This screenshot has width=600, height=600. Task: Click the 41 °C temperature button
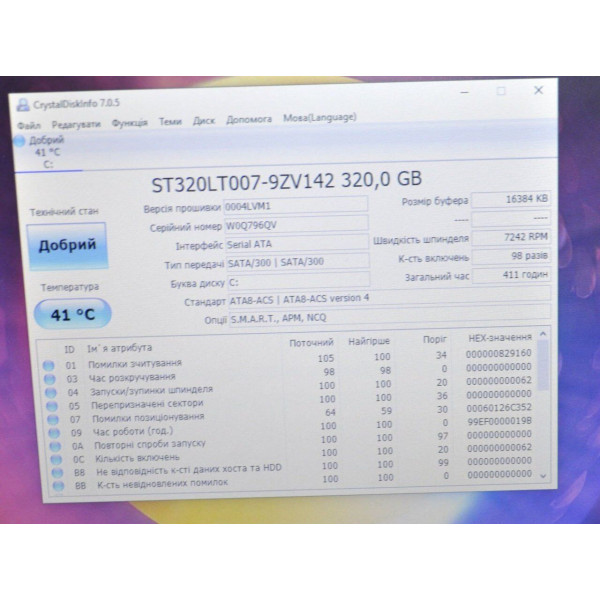coord(73,314)
